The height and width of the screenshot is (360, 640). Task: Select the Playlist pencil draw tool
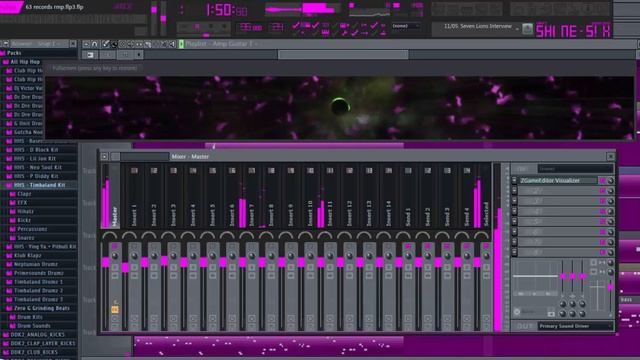(x=106, y=44)
